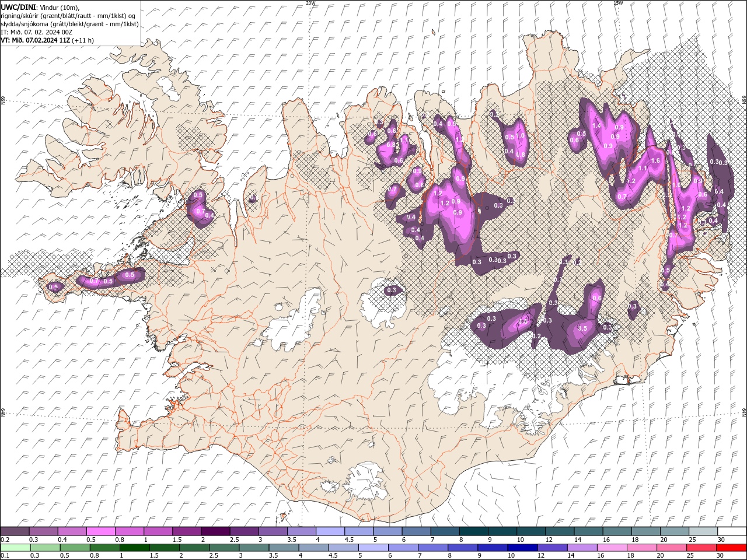Click the '3.5' label under top legend row
This screenshot has width=747, height=560.
point(292,540)
